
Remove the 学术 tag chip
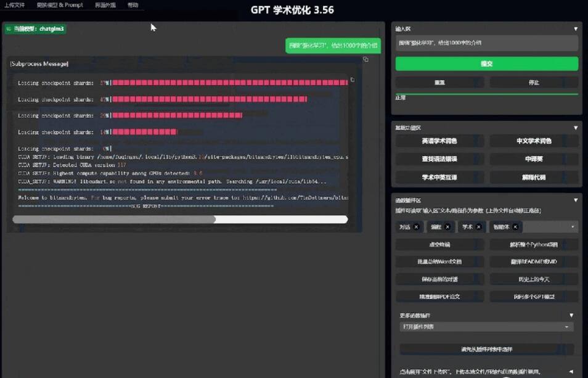point(478,228)
